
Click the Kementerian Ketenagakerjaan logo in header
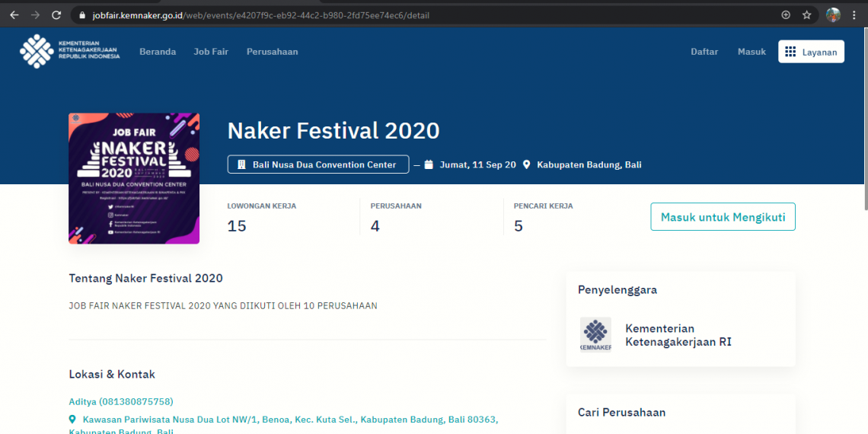click(70, 52)
